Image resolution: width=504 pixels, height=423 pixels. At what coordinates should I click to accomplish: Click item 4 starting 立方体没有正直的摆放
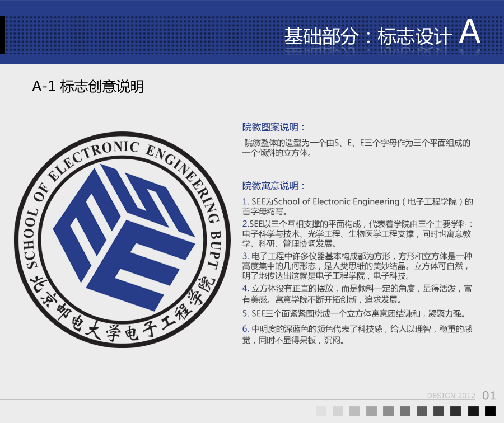coord(357,294)
